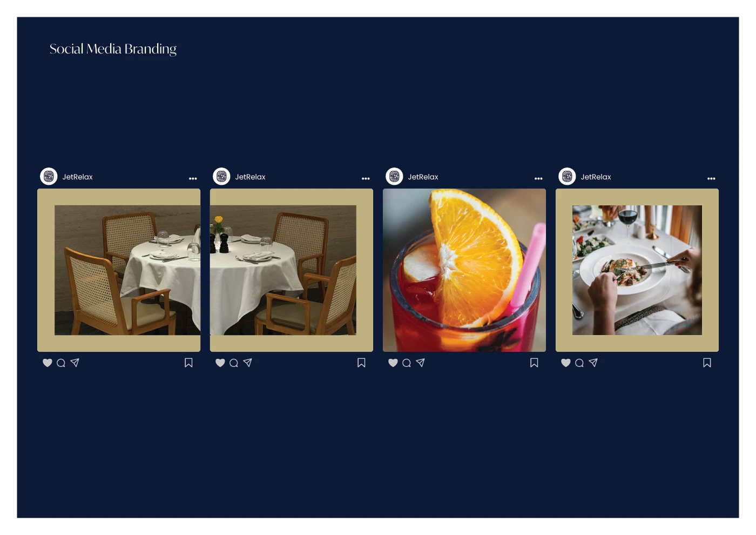756x535 pixels.
Task: Save the second post using bookmark icon
Action: click(361, 363)
